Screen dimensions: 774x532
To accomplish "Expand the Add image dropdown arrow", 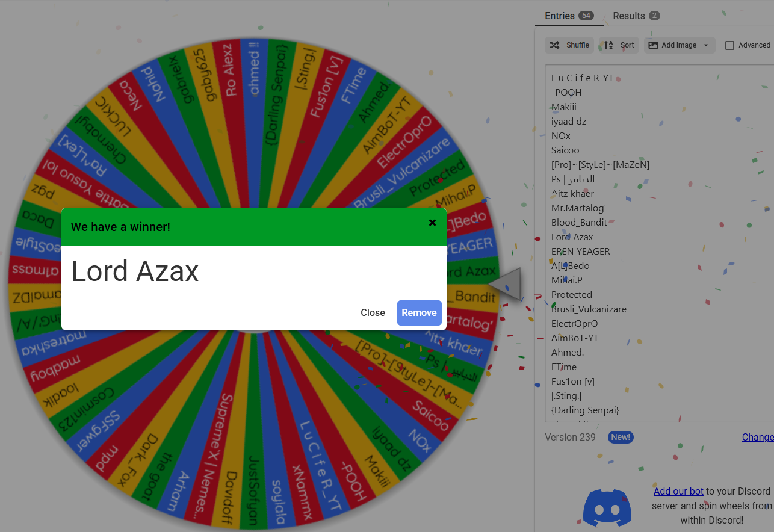I will pyautogui.click(x=706, y=45).
